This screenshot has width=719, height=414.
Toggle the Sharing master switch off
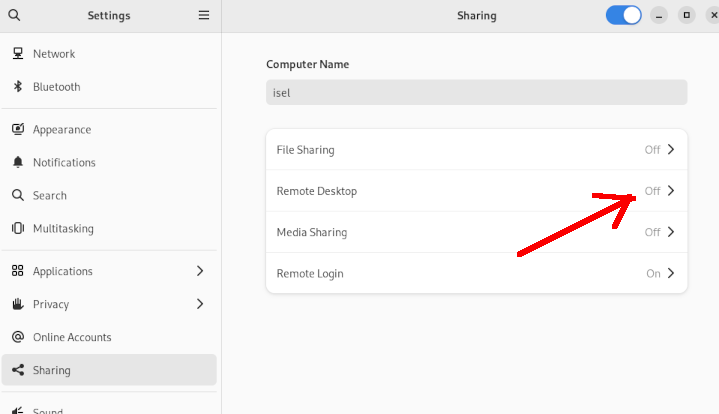(624, 15)
